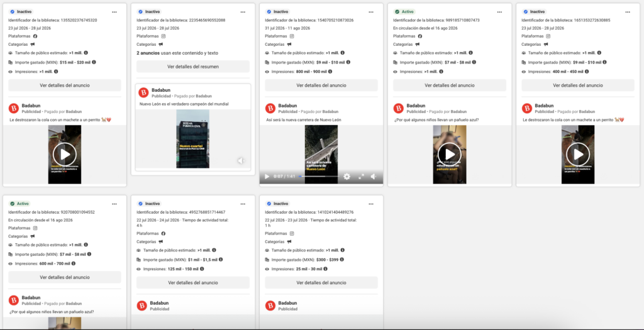Screen dimensions: 644x330
Task: View ad details for library ID 920708001094552
Action: [x=65, y=277]
